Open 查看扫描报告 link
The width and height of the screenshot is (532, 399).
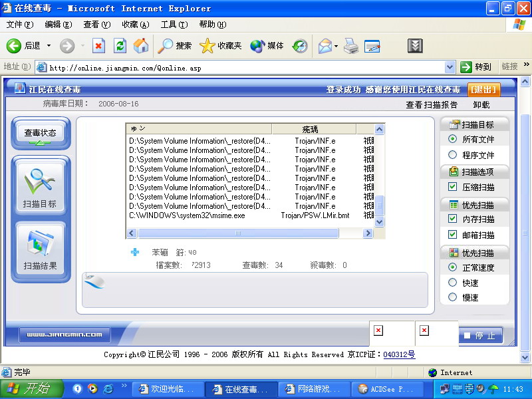click(x=432, y=105)
